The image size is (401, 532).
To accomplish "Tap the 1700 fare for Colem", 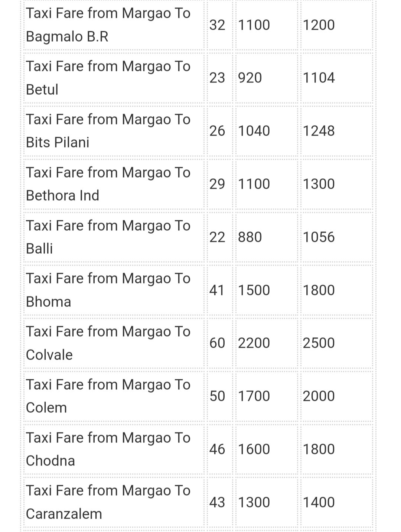I will pos(254,396).
